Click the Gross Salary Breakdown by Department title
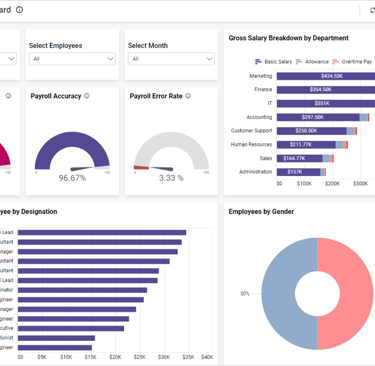Screen dimensions: 375x366 click(289, 38)
